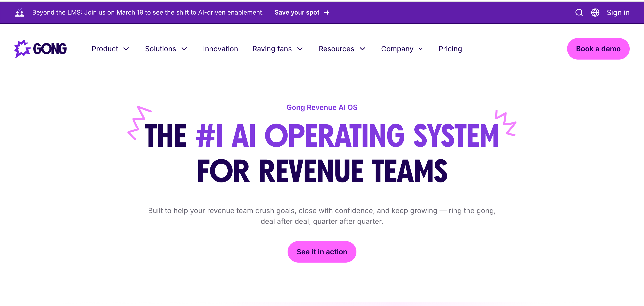The image size is (644, 306).
Task: Click the Gong Revenue AI OS label
Action: click(x=322, y=107)
